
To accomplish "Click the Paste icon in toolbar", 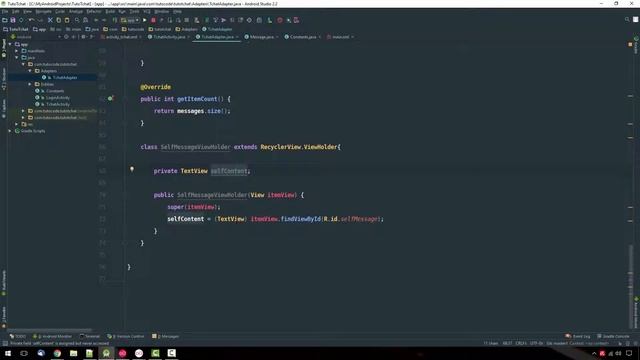I will point(67,20).
